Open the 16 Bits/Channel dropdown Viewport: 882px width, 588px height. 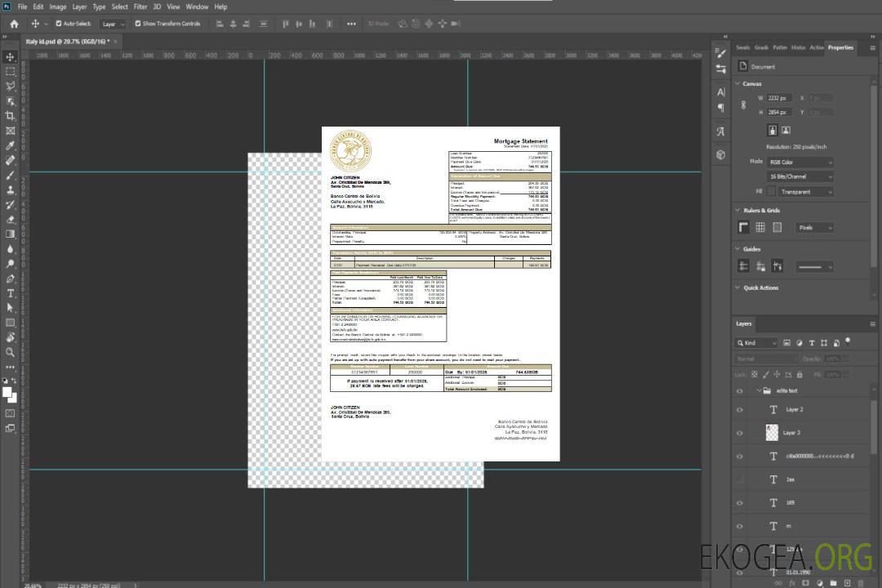click(800, 176)
